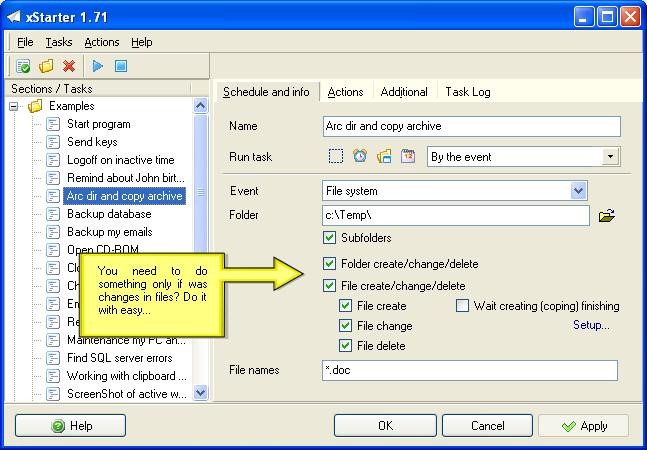The image size is (647, 450).
Task: Click the File names input field
Action: 470,371
